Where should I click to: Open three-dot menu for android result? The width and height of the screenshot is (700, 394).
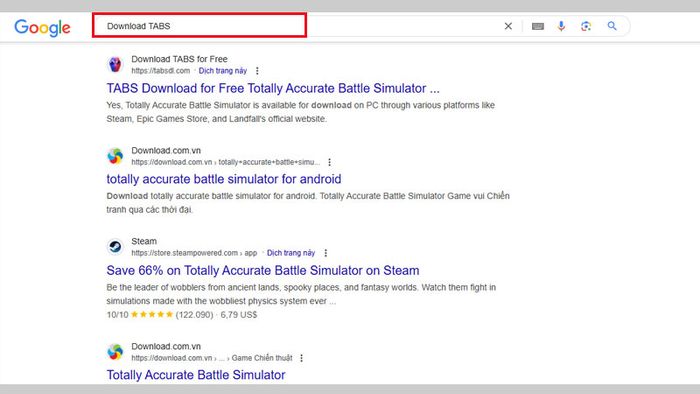(x=329, y=162)
